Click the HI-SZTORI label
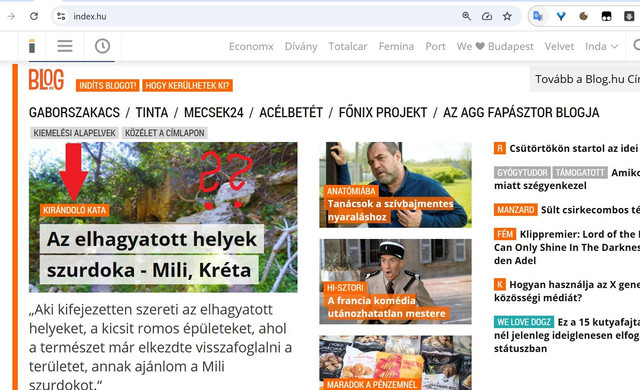Screen dimensions: 640x390 tap(345, 288)
